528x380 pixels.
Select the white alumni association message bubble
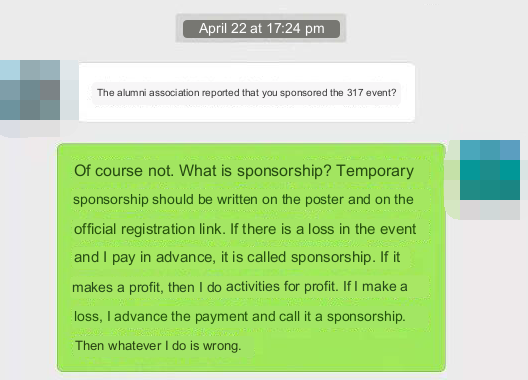[x=247, y=92]
